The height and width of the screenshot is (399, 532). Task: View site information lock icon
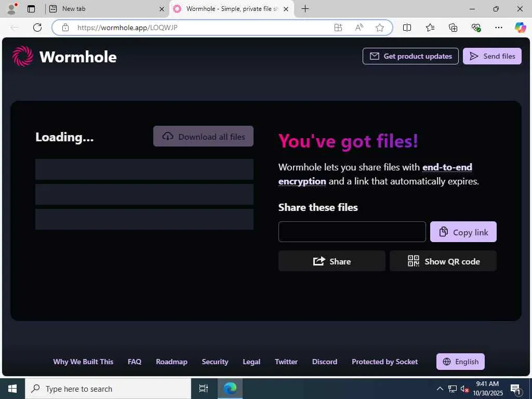pyautogui.click(x=65, y=28)
